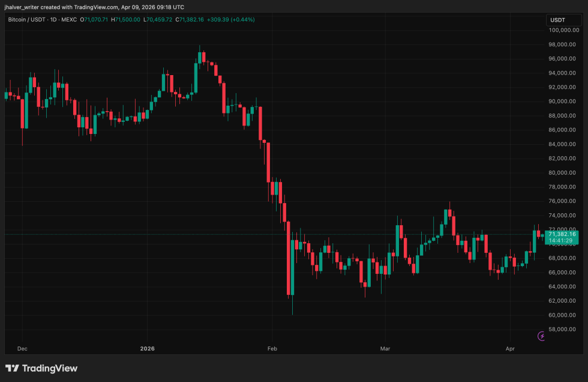The image size is (588, 382).
Task: Click the TradingView logo in the bottom-left corner
Action: (x=42, y=368)
